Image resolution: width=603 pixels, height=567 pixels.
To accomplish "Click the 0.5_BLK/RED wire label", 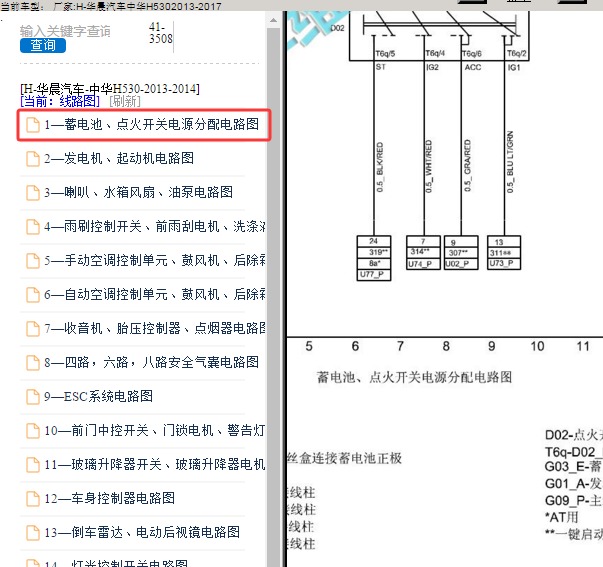I will coord(380,167).
